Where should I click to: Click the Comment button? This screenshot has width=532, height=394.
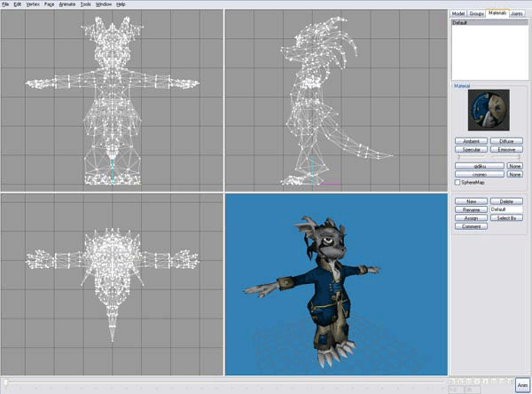471,226
